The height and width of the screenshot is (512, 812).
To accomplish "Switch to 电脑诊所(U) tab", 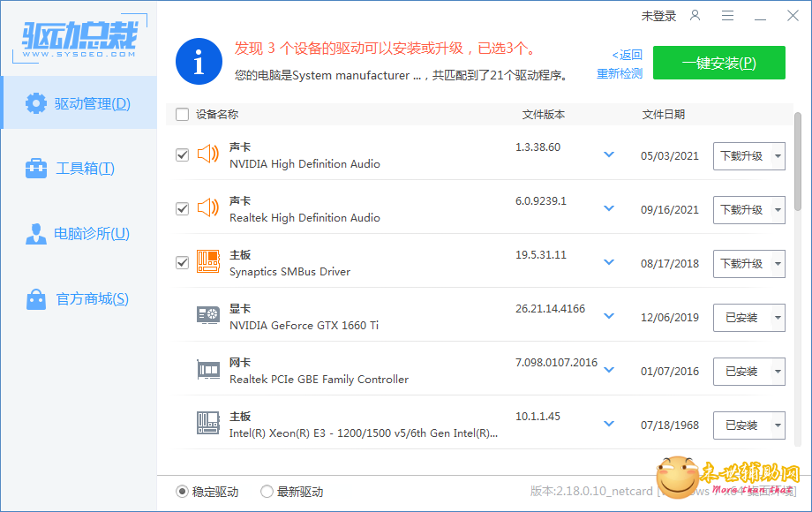I will (x=79, y=233).
